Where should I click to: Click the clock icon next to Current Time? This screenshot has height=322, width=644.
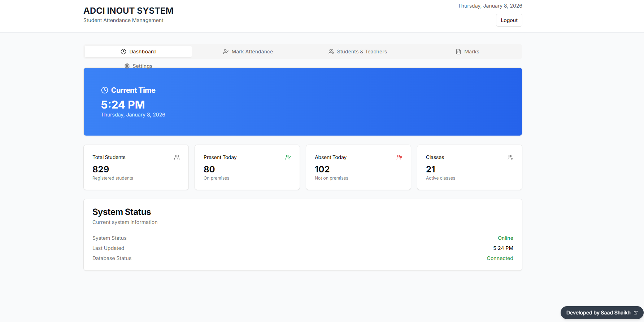(x=105, y=90)
